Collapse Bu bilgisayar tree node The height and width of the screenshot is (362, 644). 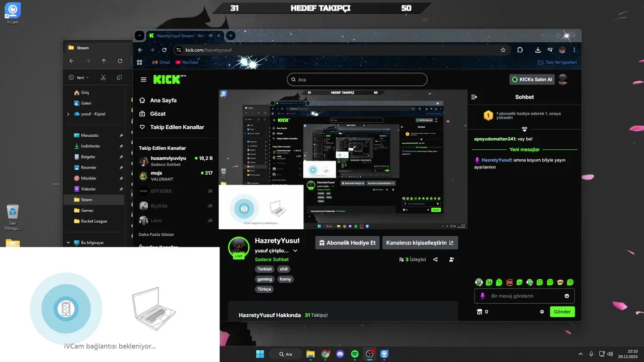pos(68,242)
